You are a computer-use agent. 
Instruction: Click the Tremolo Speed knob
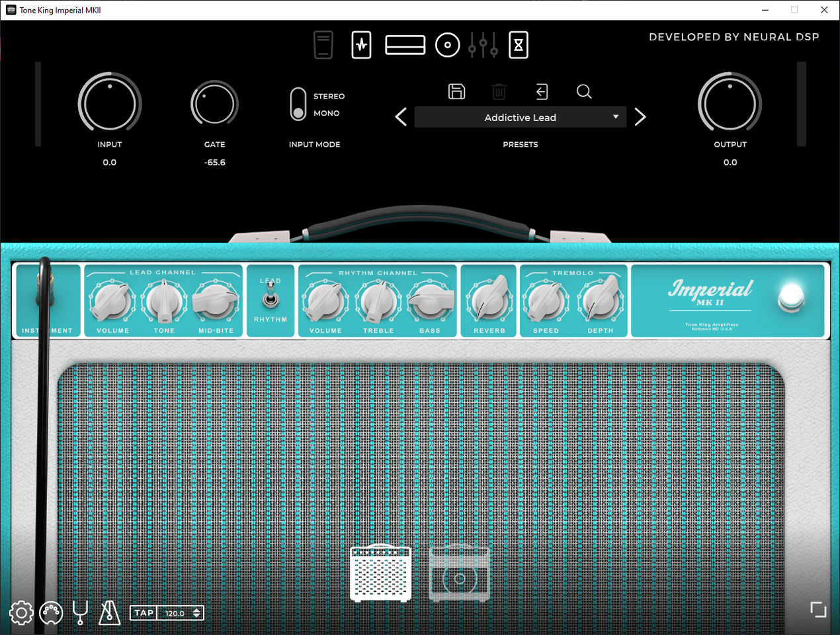click(546, 301)
